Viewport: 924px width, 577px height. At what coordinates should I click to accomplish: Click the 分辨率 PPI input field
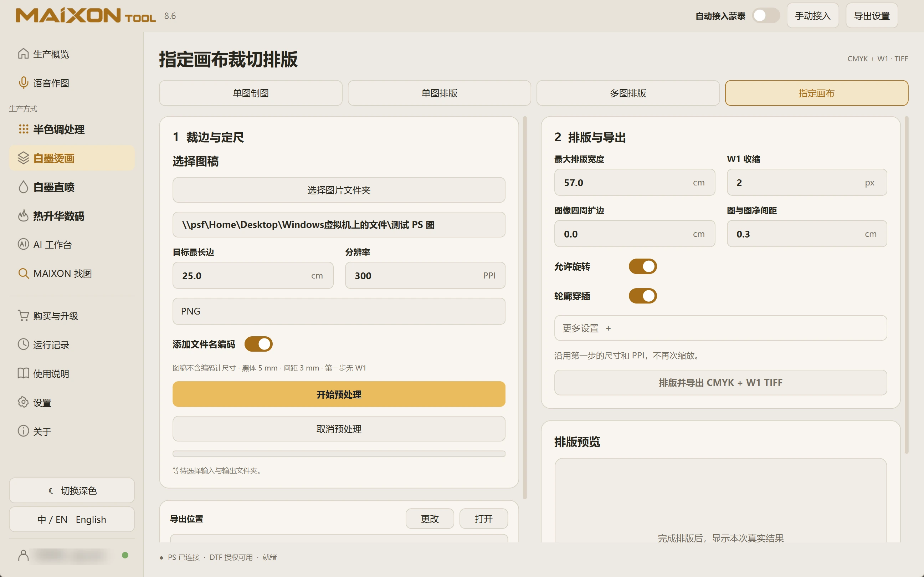tap(425, 276)
